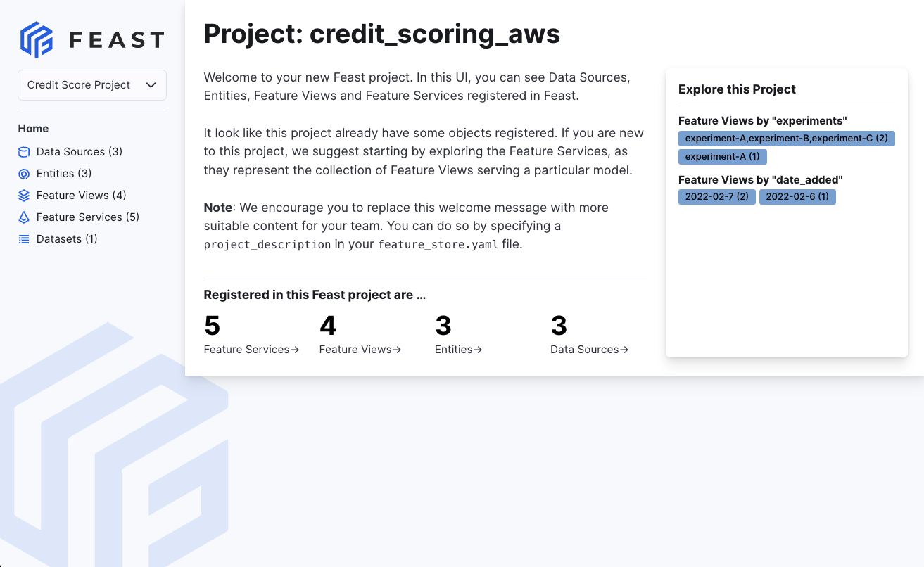The width and height of the screenshot is (924, 567).
Task: Click the Entities arrow link
Action: (x=458, y=349)
